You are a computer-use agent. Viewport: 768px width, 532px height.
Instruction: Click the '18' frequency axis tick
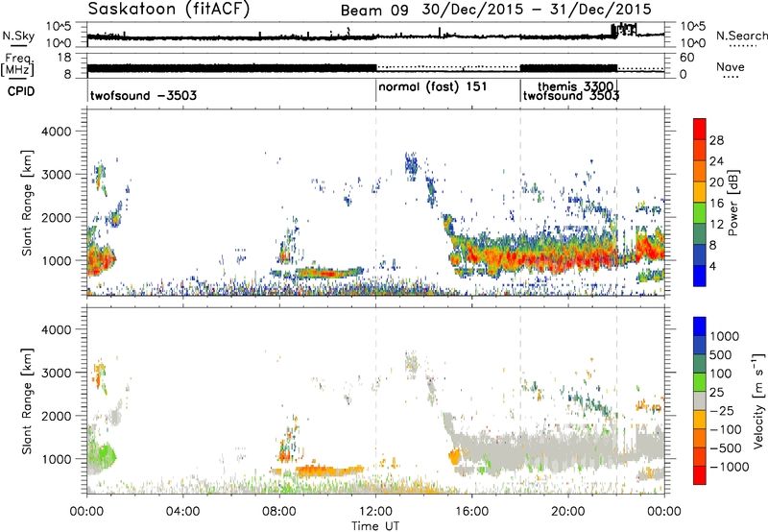(65, 58)
